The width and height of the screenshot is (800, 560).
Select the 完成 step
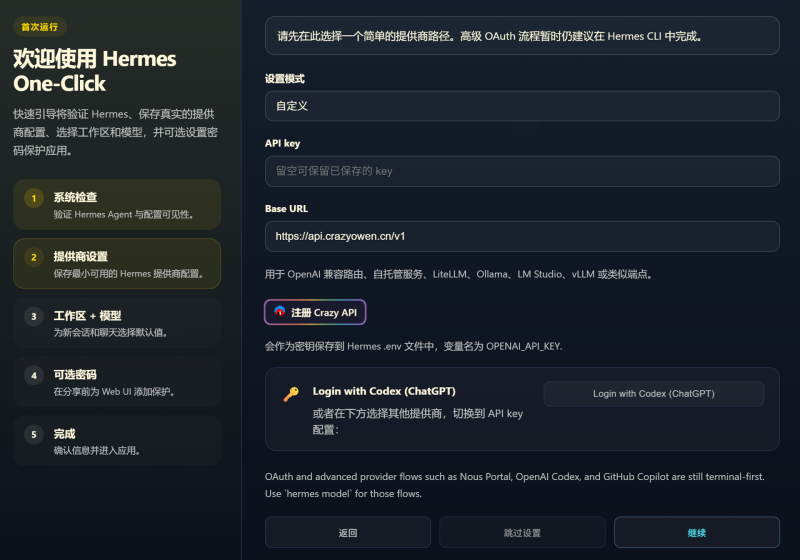click(117, 441)
